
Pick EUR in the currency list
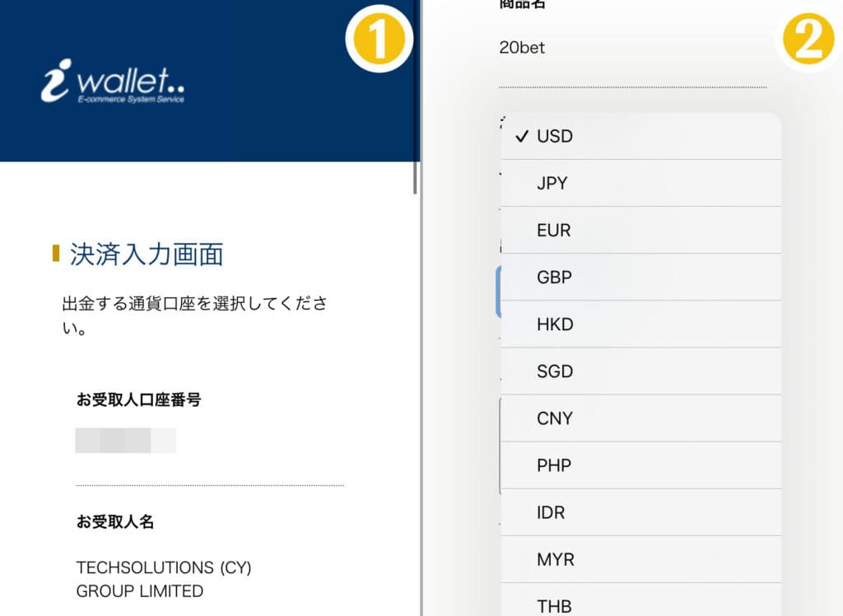[640, 231]
